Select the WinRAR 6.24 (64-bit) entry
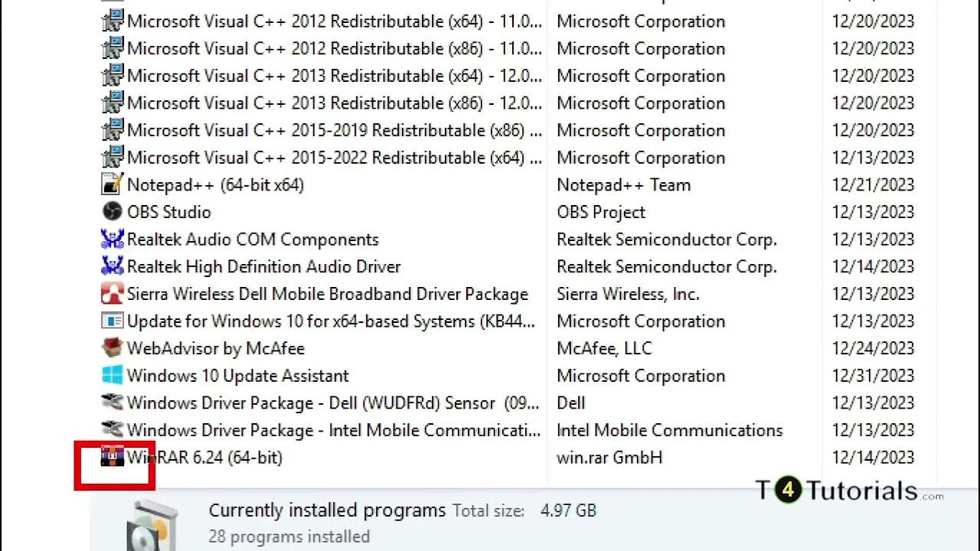This screenshot has height=551, width=980. pos(204,458)
